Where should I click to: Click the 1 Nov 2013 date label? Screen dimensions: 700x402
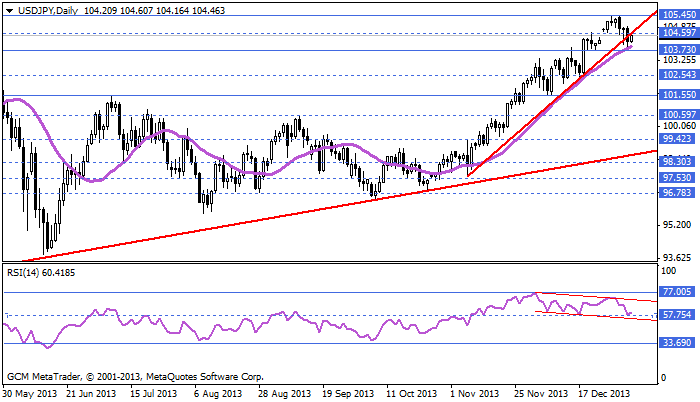(475, 394)
